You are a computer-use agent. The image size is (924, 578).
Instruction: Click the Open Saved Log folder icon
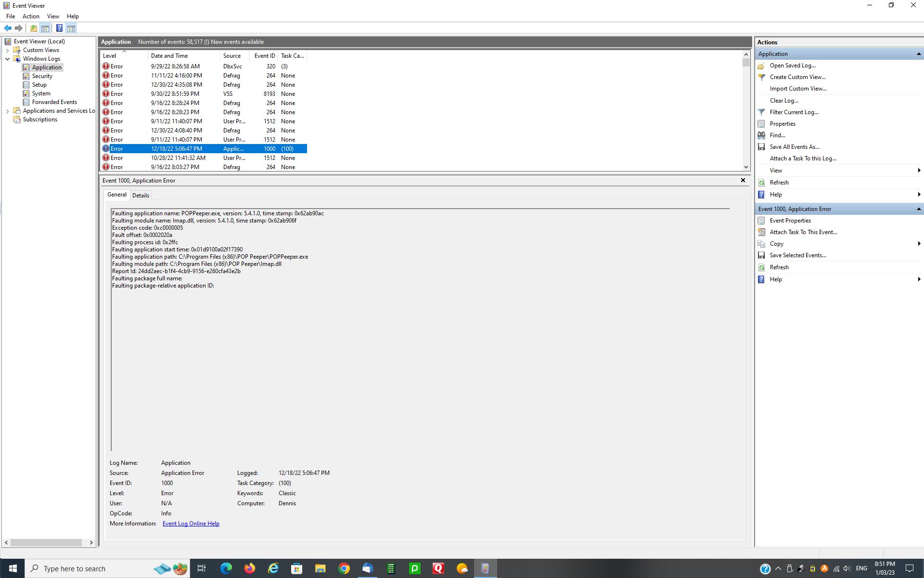tap(761, 66)
